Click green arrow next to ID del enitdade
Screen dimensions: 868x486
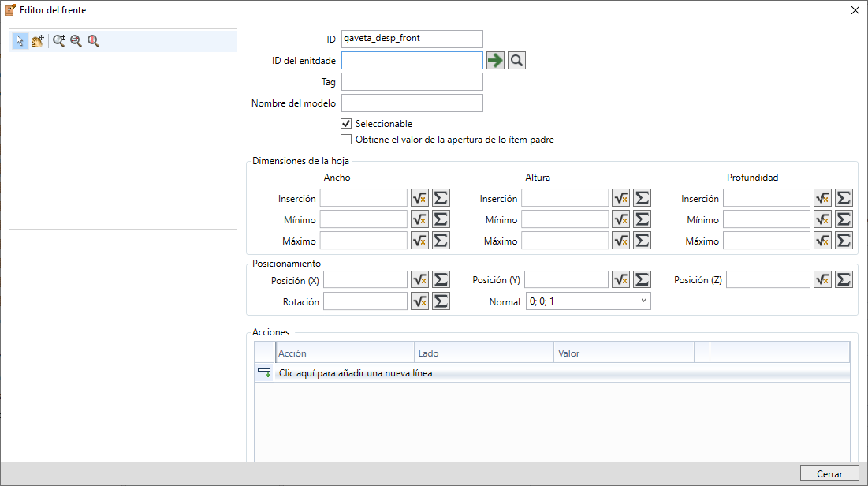pyautogui.click(x=495, y=61)
